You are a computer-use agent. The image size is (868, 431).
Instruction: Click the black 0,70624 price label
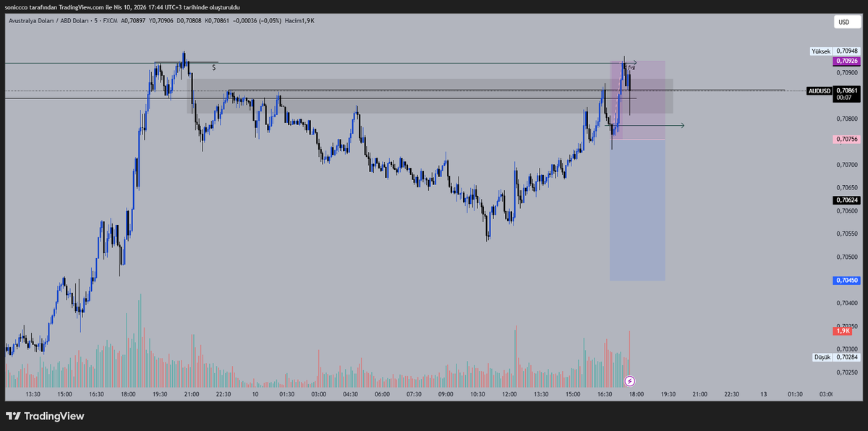[846, 200]
